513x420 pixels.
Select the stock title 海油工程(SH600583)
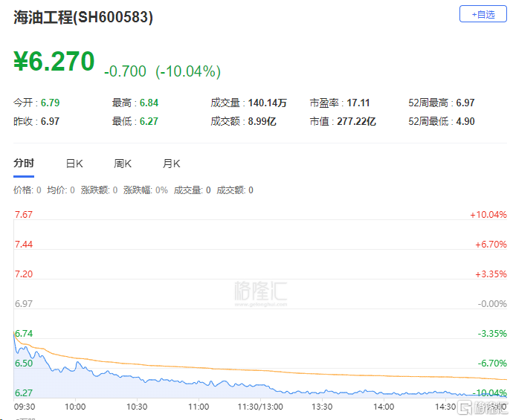(83, 17)
